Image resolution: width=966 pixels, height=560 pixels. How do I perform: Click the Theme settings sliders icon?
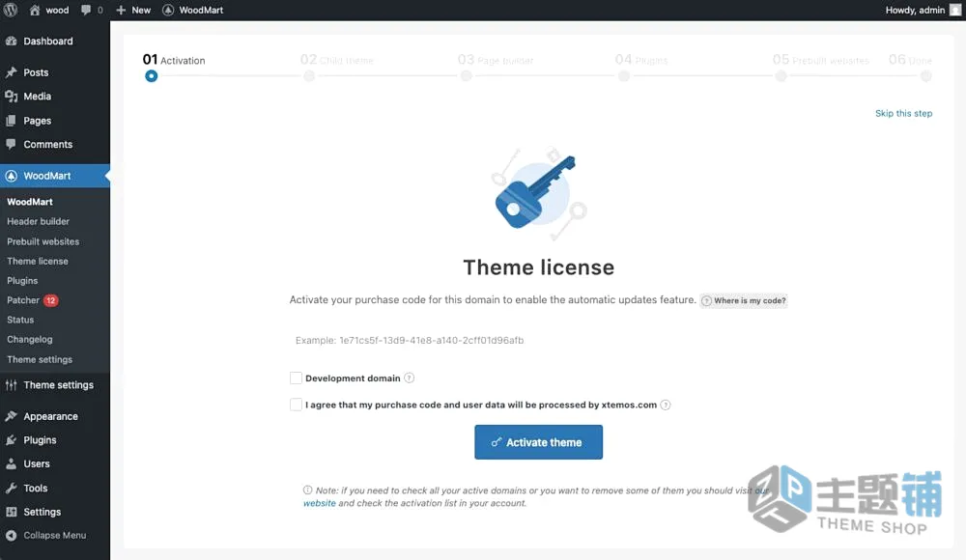tap(11, 385)
